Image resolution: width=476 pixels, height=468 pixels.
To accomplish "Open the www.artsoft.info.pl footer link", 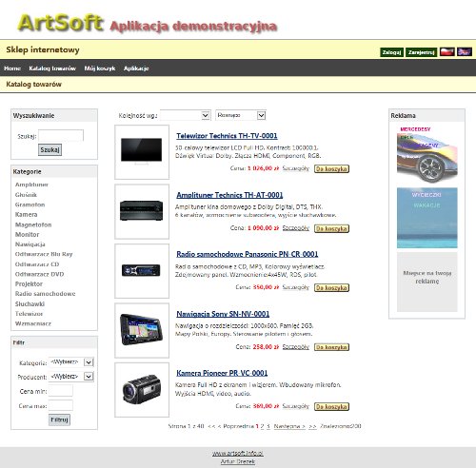I will (238, 454).
